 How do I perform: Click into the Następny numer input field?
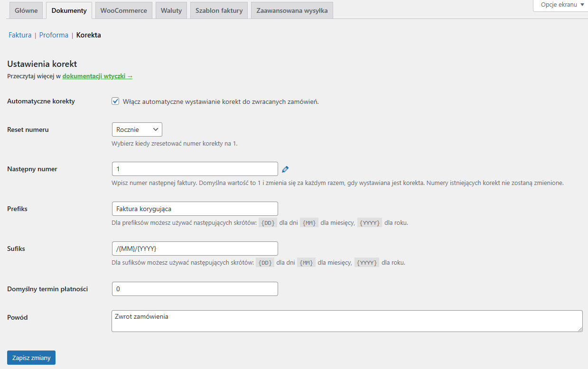195,169
